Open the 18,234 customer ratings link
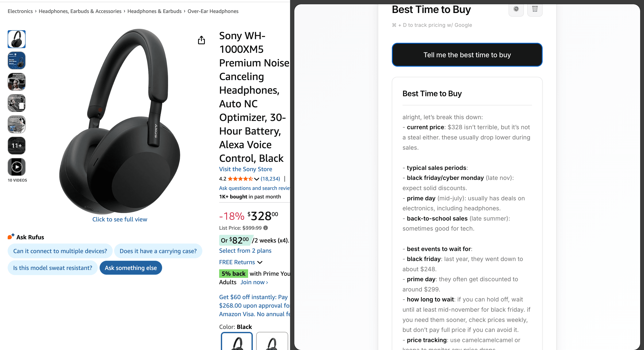This screenshot has width=644, height=350. point(270,178)
